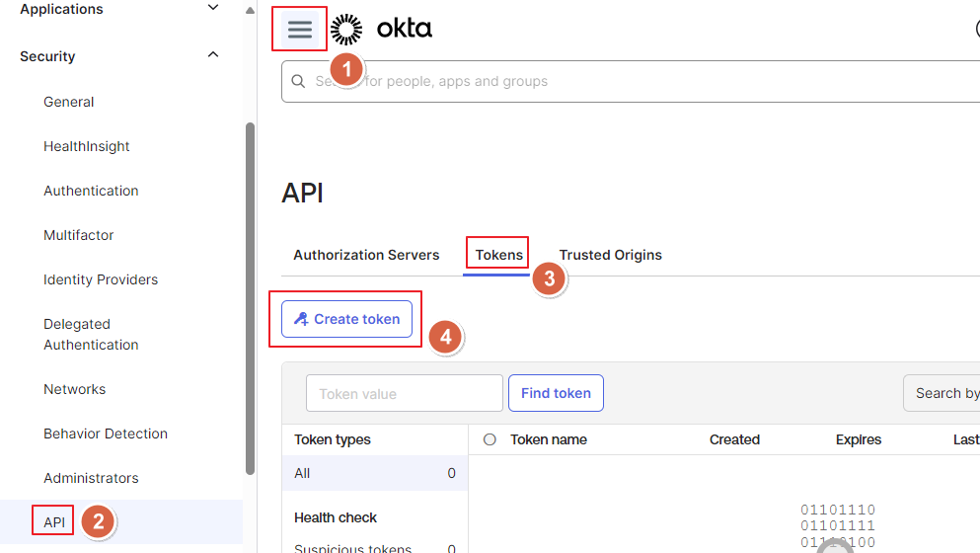Click the Token value input field
980x553 pixels.
[x=405, y=393]
